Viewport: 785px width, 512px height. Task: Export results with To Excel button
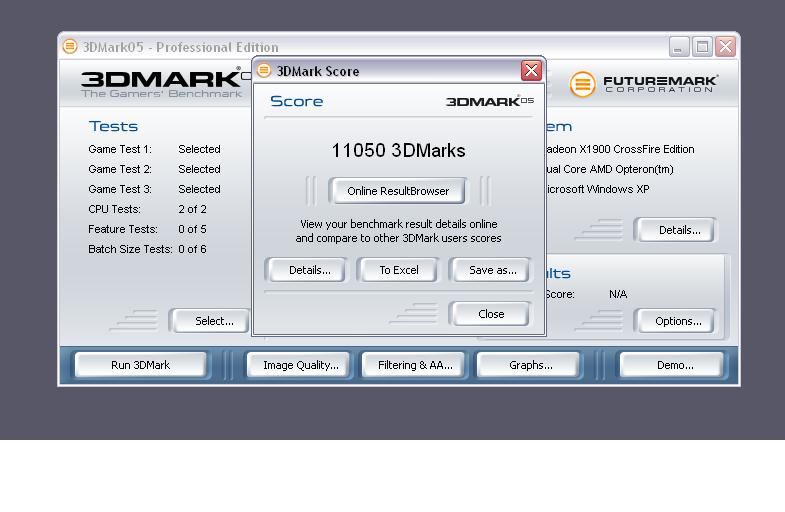[x=399, y=270]
